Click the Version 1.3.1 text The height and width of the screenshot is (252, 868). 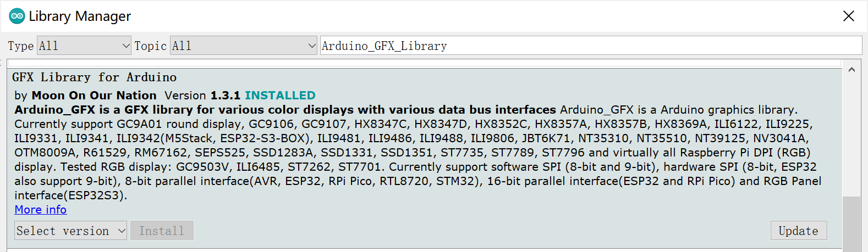click(x=202, y=96)
